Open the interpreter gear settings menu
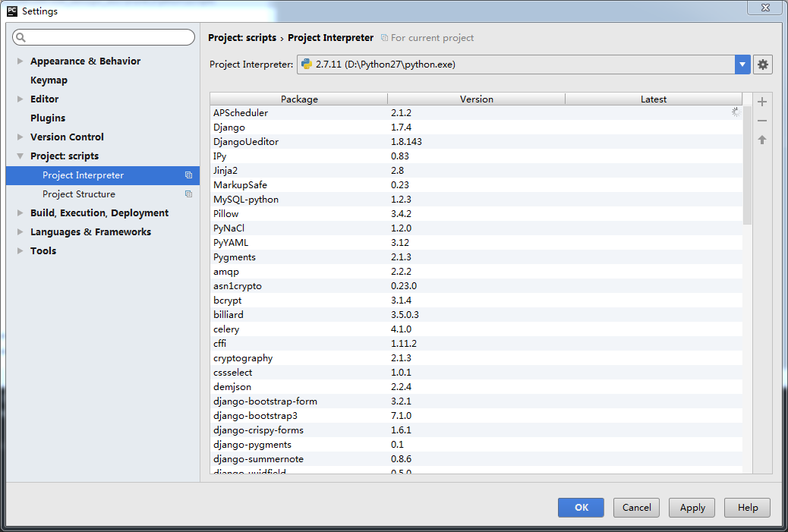Screen dimensions: 788x532 pos(762,65)
